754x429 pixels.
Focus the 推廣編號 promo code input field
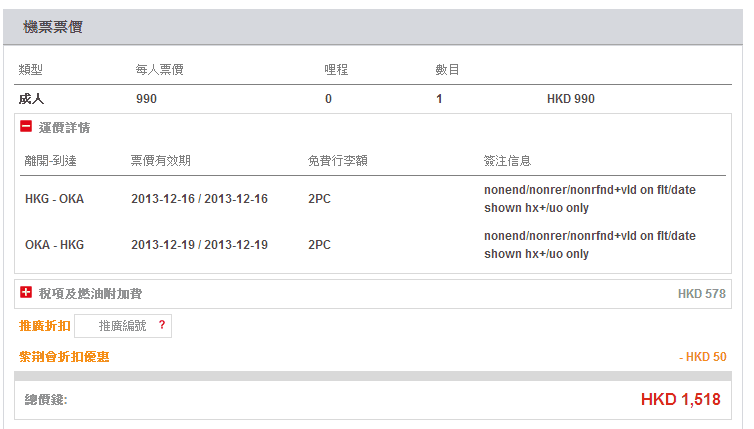tap(121, 326)
